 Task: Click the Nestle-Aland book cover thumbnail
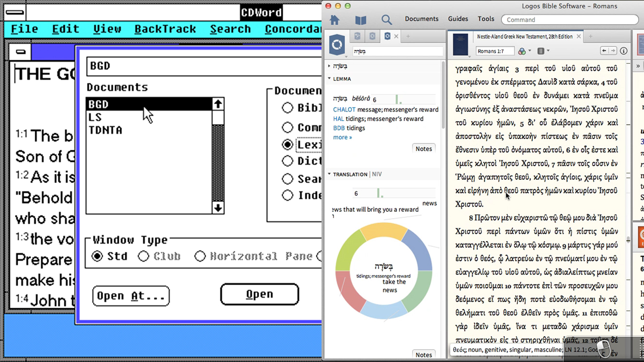pos(460,44)
